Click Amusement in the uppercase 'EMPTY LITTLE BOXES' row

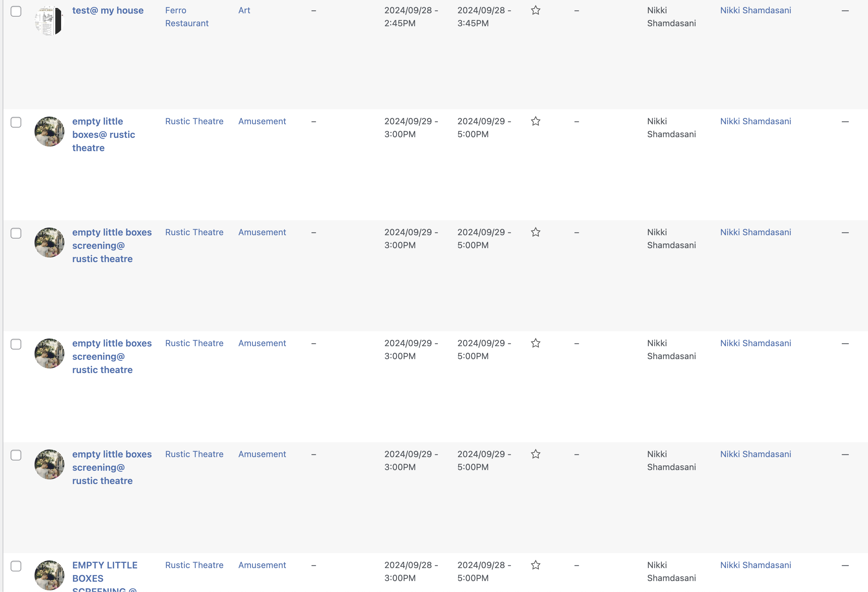coord(262,565)
